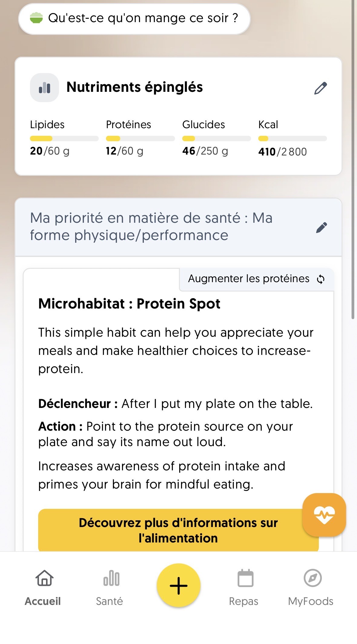Tap the Kcal progress bar
This screenshot has width=357, height=644.
293,138
